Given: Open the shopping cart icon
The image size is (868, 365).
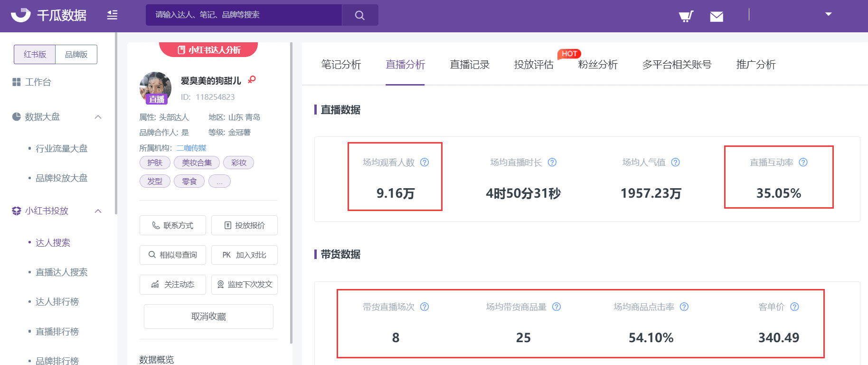Looking at the screenshot, I should point(686,17).
